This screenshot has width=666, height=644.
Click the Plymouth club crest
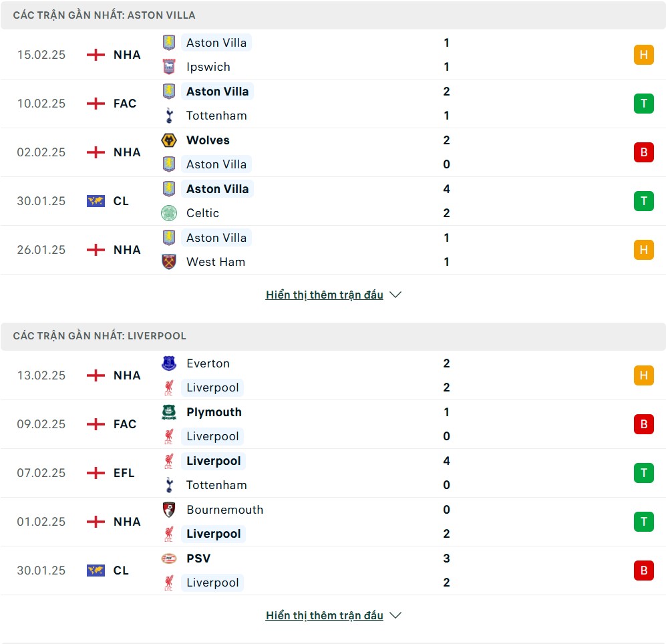[169, 412]
